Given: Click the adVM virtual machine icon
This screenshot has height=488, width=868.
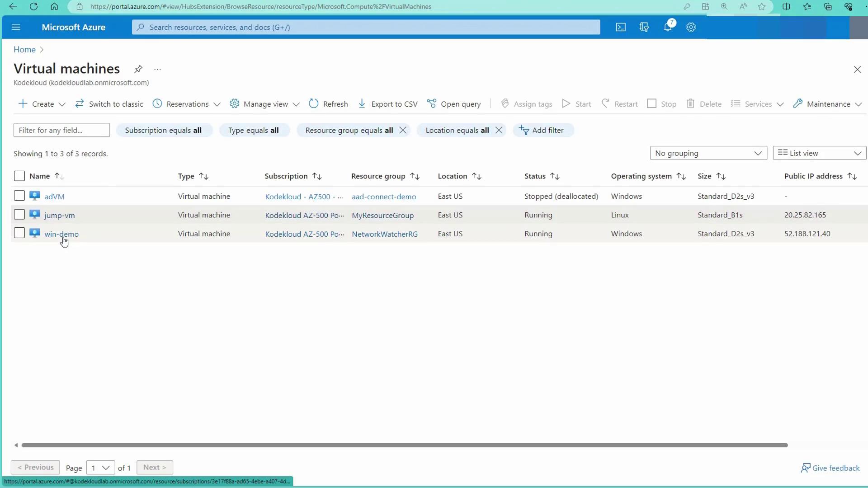Looking at the screenshot, I should (35, 196).
